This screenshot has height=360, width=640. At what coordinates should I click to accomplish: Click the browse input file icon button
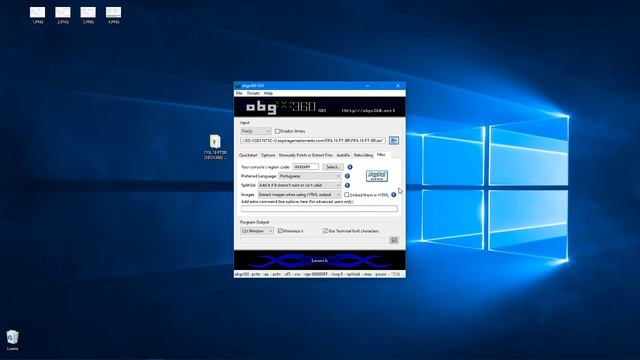(x=393, y=140)
